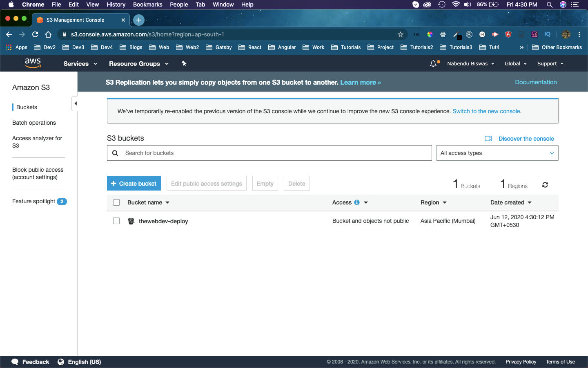Open the All access types filter
The width and height of the screenshot is (588, 368).
point(497,153)
